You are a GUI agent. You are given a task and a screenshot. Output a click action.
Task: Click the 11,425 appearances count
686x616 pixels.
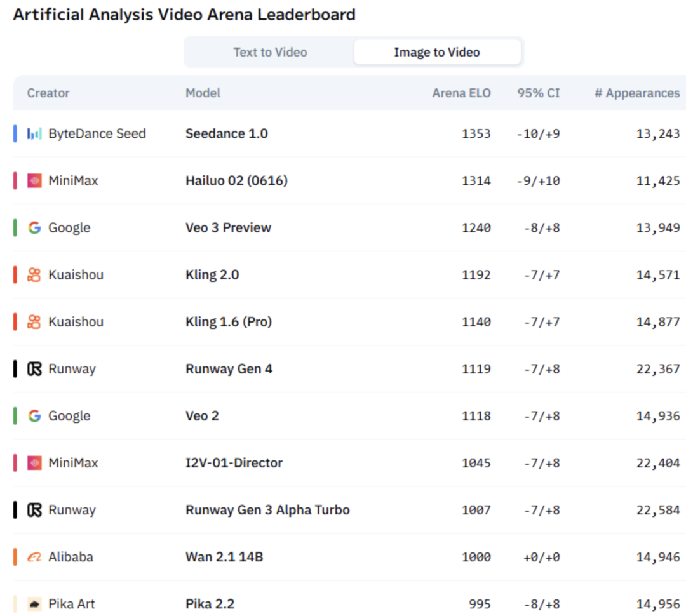[659, 181]
